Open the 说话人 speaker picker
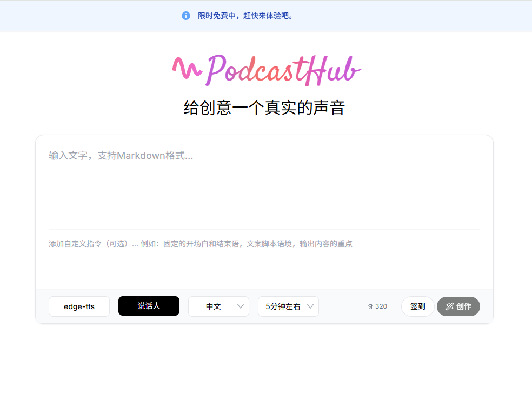Viewport: 532px width, 407px height. tap(149, 306)
